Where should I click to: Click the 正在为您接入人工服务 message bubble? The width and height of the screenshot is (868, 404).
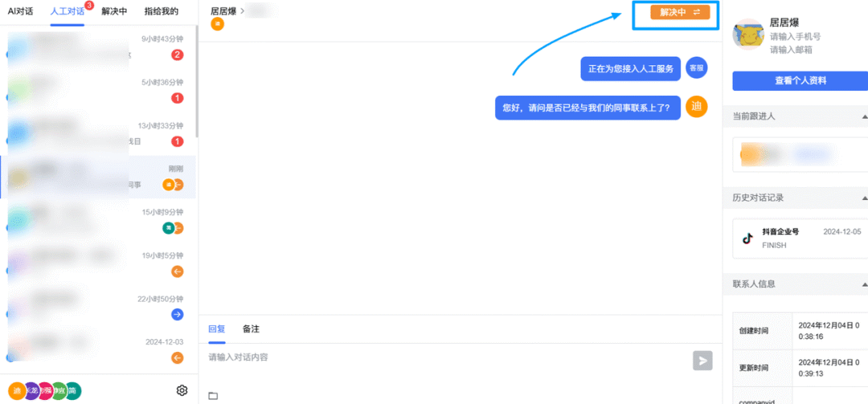631,69
